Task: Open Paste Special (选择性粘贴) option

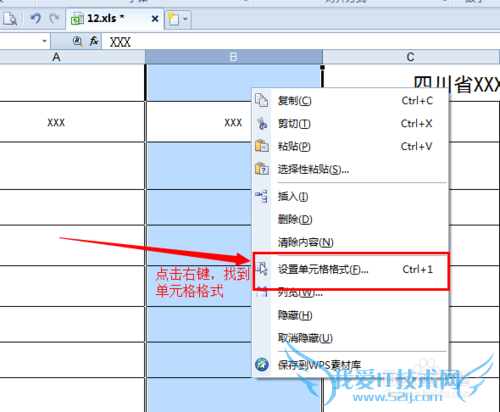Action: coord(350,170)
